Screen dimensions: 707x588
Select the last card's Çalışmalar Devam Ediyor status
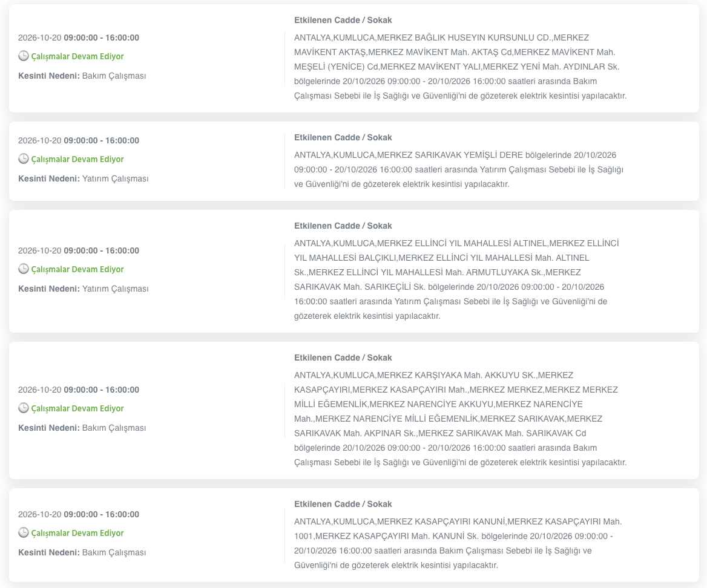click(77, 532)
